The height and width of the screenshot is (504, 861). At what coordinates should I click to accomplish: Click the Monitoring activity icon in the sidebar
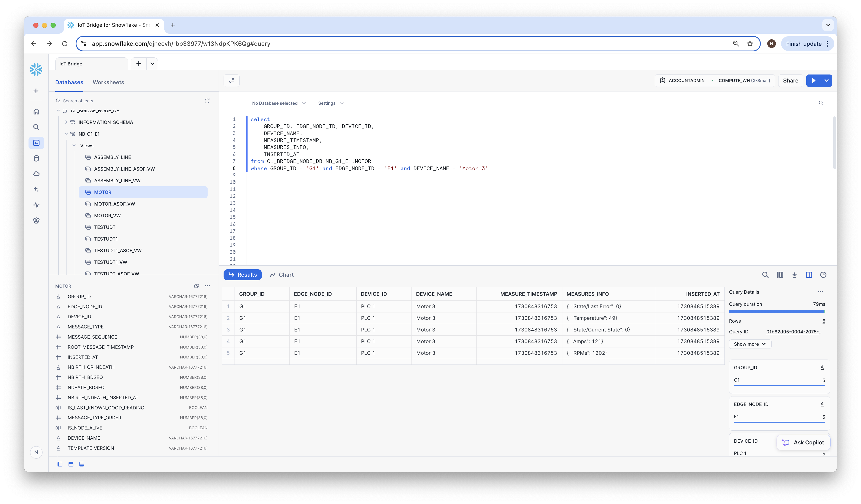36,205
